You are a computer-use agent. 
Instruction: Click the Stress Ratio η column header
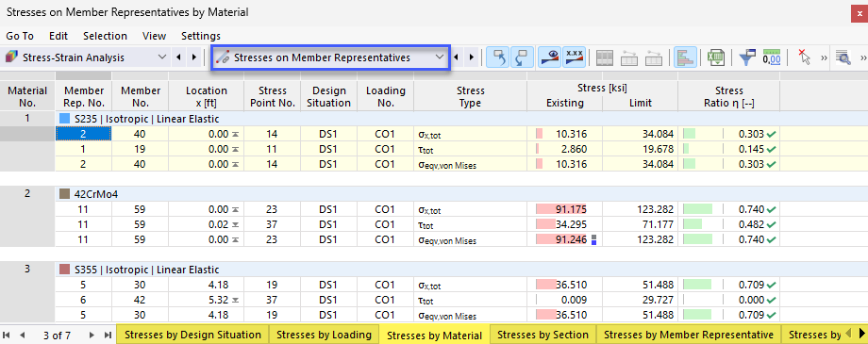tap(728, 97)
